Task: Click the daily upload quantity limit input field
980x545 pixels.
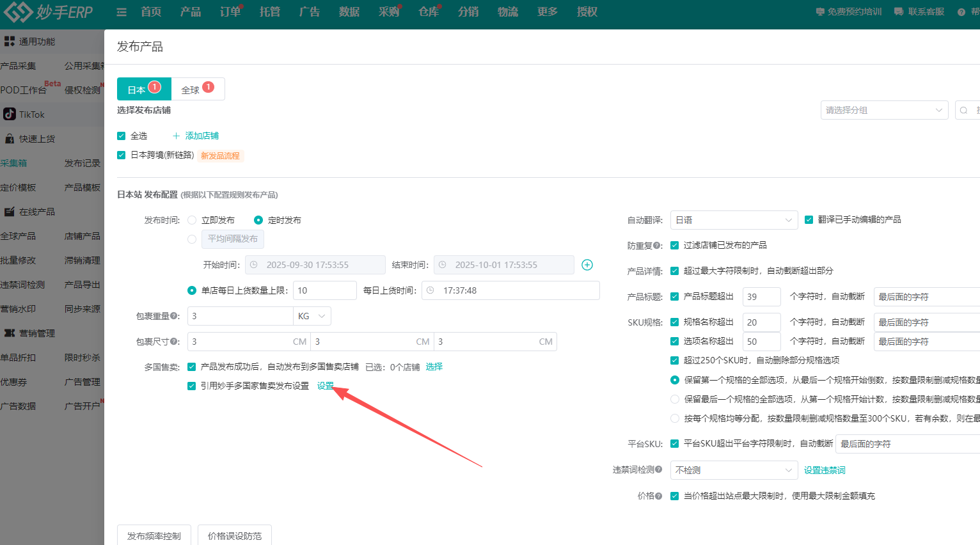Action: [324, 290]
